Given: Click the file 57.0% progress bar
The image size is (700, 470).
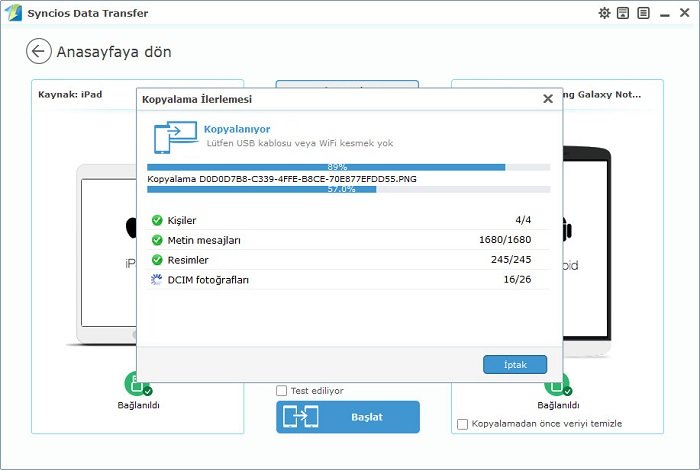Looking at the screenshot, I should coord(349,189).
